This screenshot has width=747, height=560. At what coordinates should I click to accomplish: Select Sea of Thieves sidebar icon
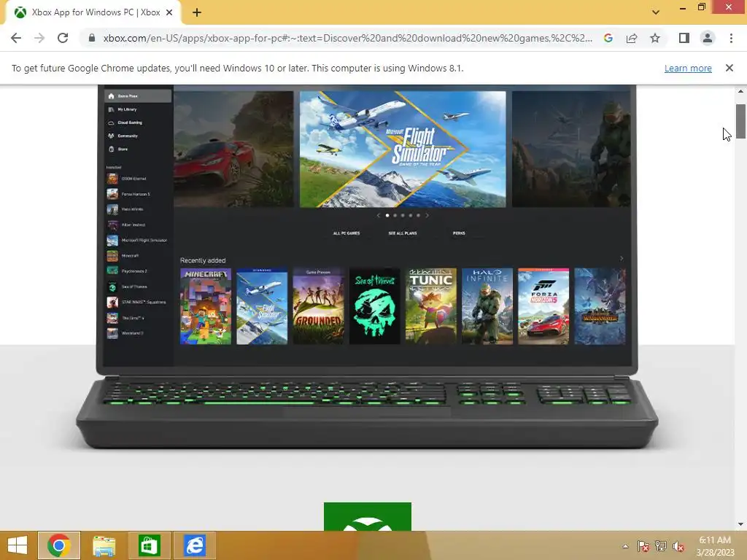(112, 287)
